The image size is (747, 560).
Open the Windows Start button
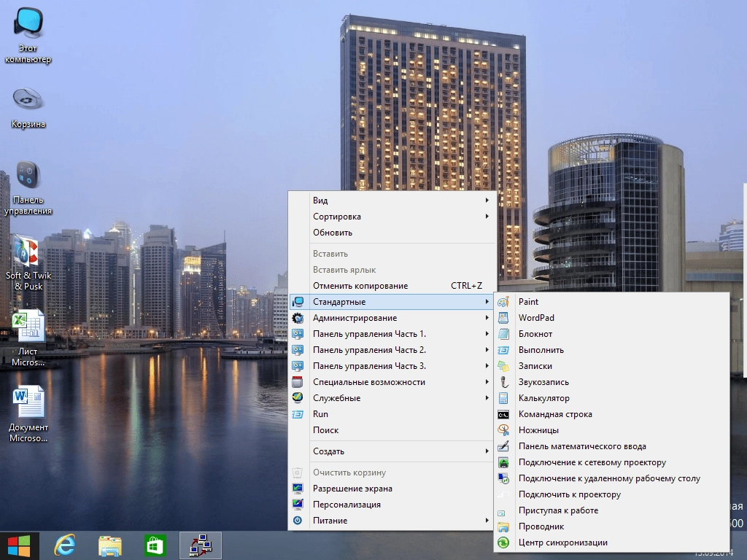[x=19, y=545]
